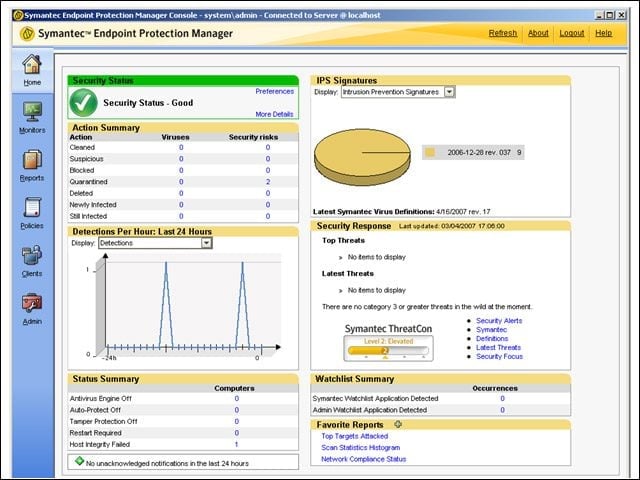This screenshot has width=640, height=480.
Task: Click the green notifications diamond icon
Action: tap(80, 462)
